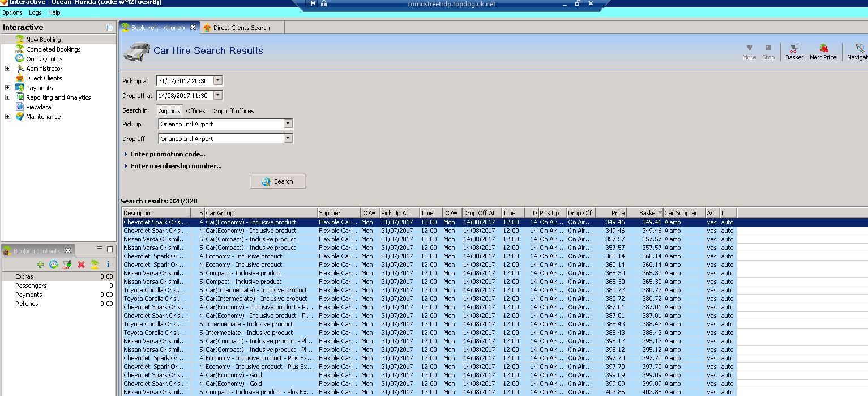
Task: Click green plus icon in Booking contents
Action: click(40, 265)
